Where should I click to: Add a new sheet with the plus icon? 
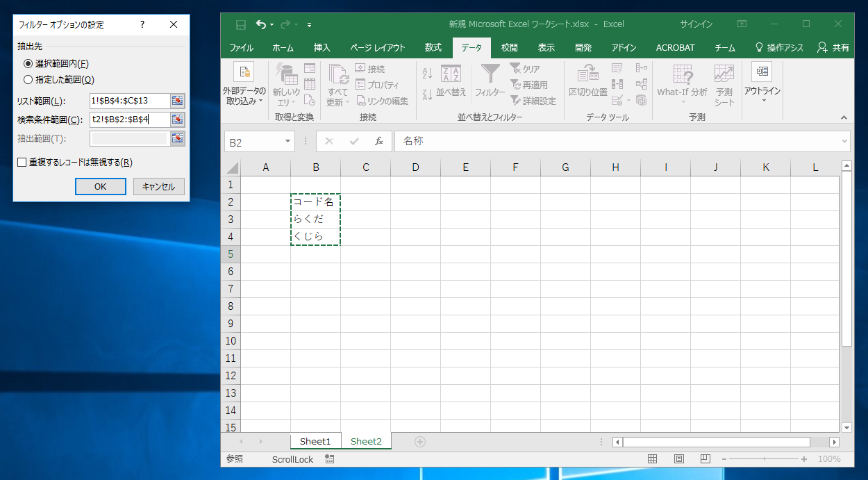(419, 441)
